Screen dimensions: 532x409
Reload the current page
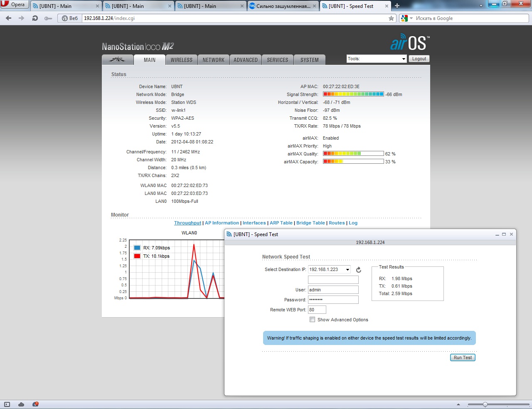pyautogui.click(x=35, y=18)
